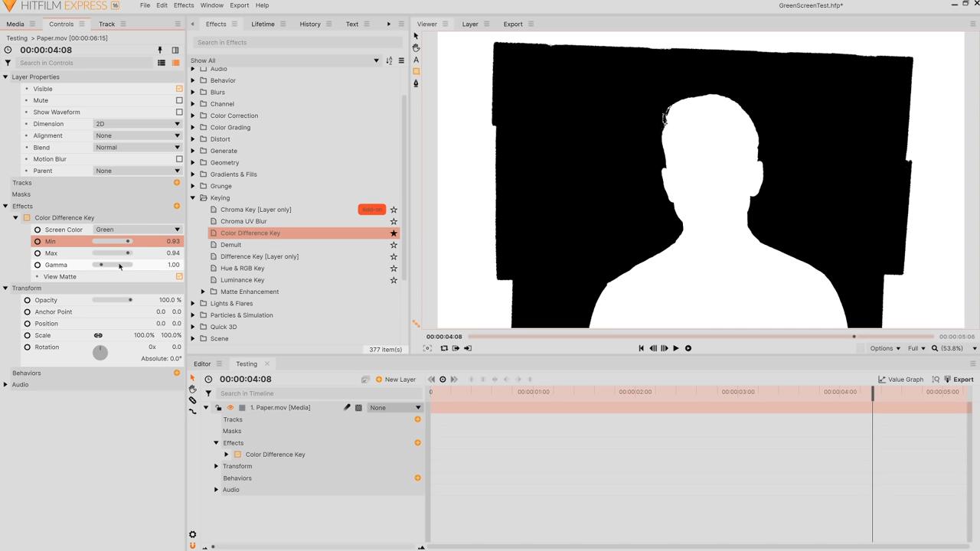Expand the Color Correction folder

(x=194, y=116)
